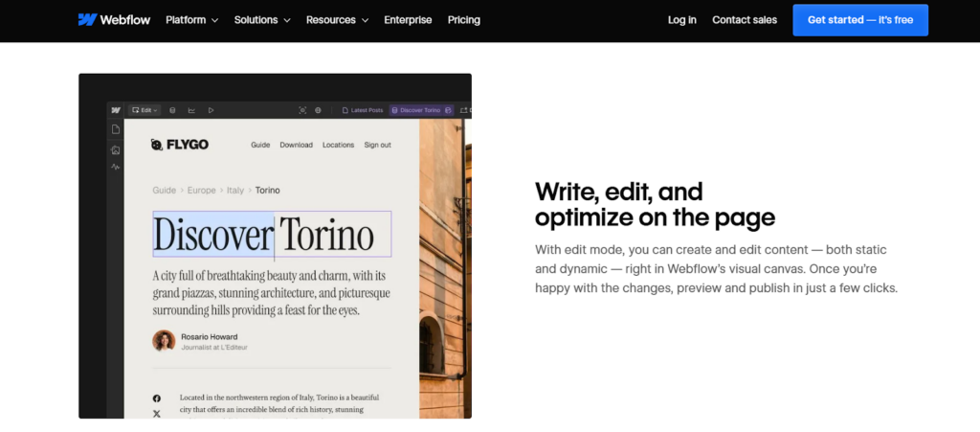Open the Assets image icon in editor sidebar

tap(116, 150)
